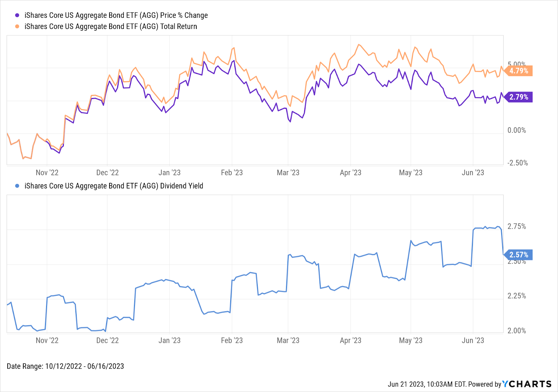Click the orange 4.79% total return value flag
558x392 pixels.
coord(518,71)
